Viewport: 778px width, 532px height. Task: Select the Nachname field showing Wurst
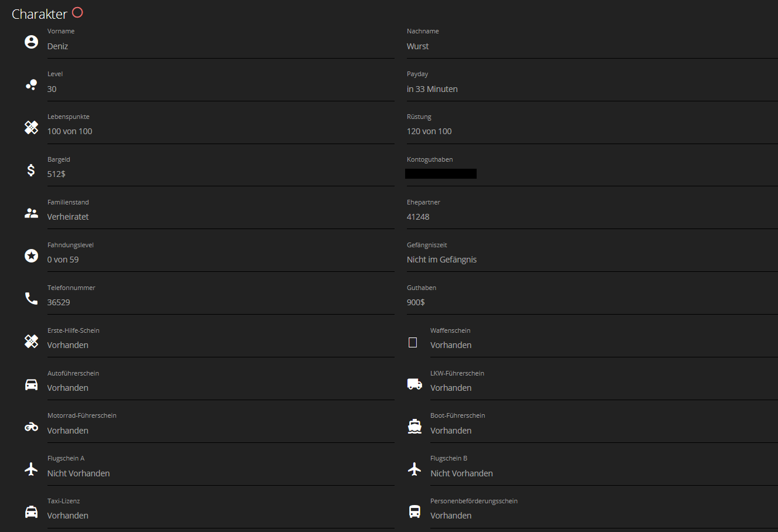(x=417, y=46)
